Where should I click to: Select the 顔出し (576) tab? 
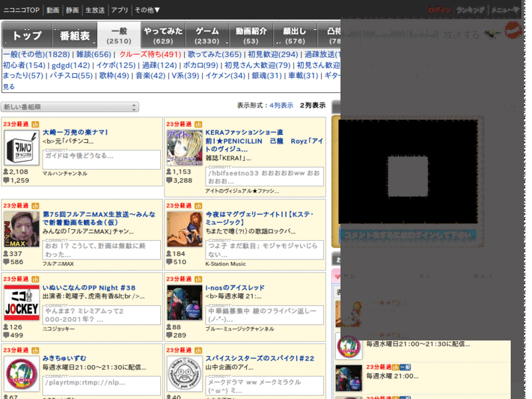coord(295,36)
